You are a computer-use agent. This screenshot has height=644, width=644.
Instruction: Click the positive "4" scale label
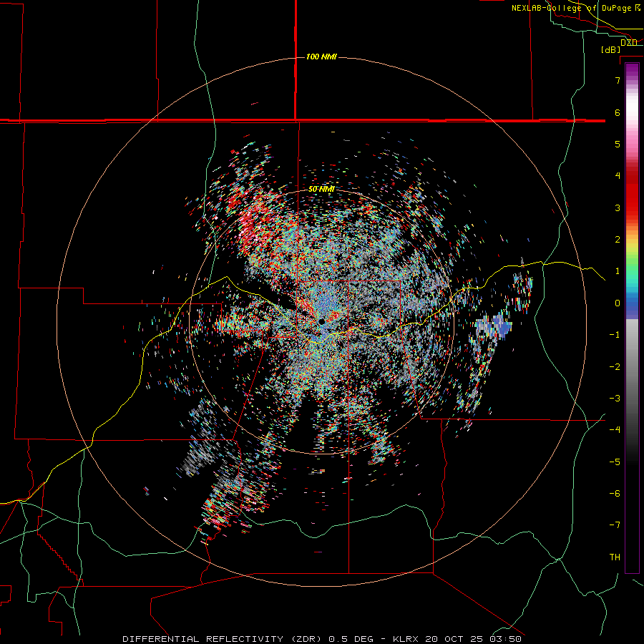[x=618, y=176]
